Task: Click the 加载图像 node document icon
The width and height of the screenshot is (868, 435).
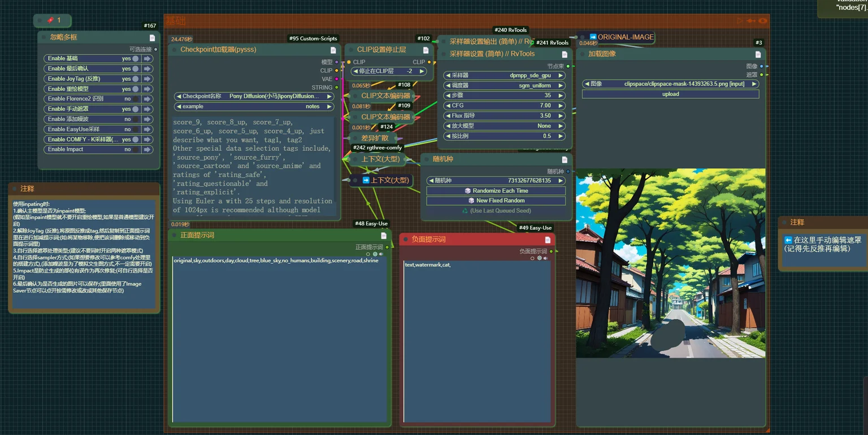Action: [758, 54]
